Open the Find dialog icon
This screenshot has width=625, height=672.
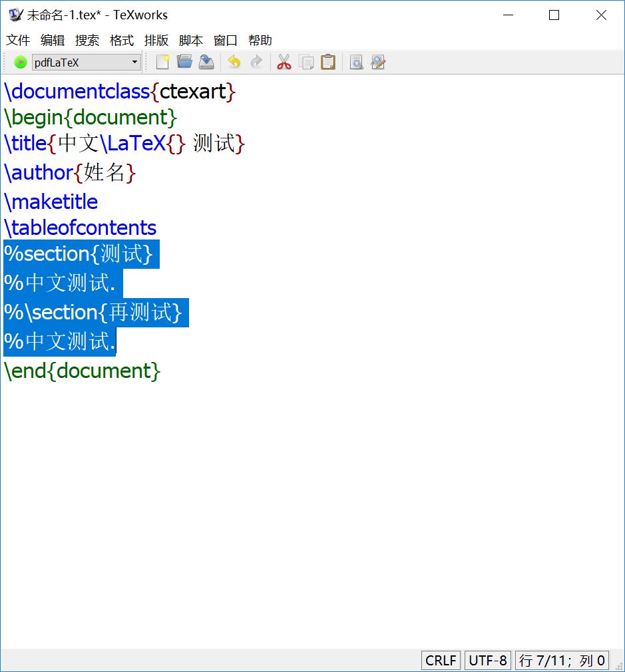click(356, 63)
